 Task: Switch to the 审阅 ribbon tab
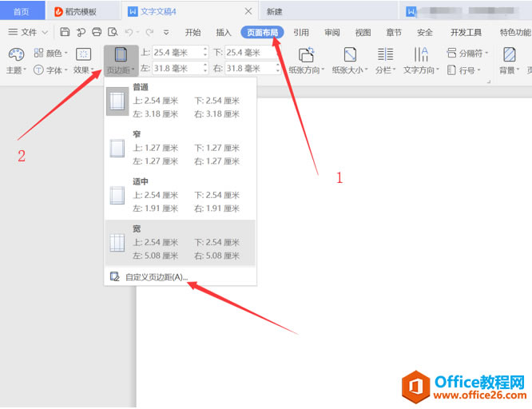[332, 32]
